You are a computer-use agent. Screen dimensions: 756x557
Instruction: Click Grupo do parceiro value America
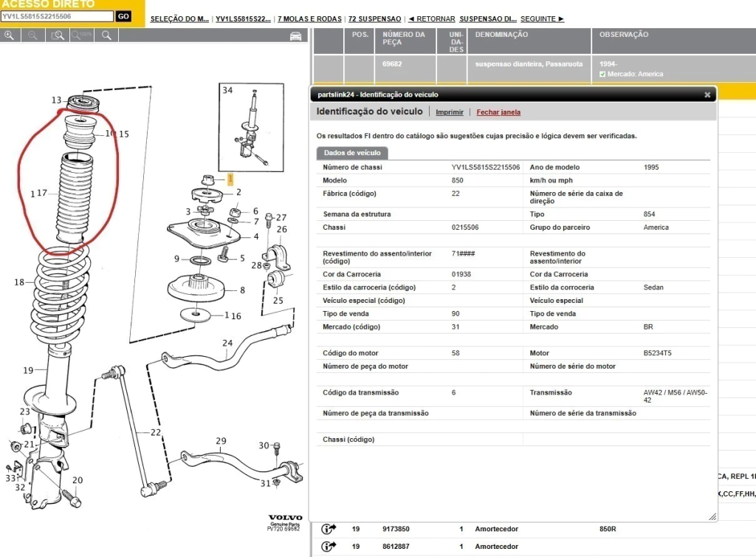tap(656, 228)
